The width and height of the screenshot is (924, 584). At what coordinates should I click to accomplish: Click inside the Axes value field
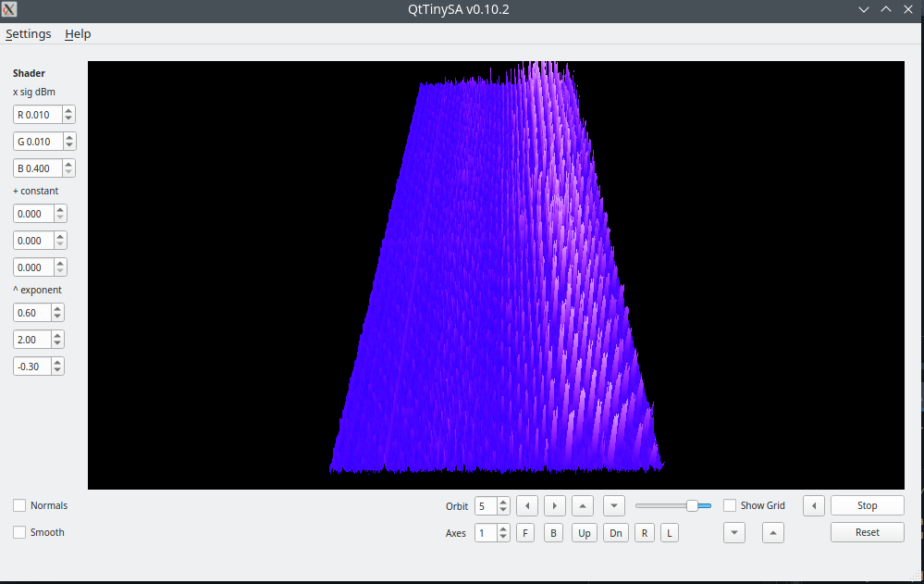tap(486, 533)
